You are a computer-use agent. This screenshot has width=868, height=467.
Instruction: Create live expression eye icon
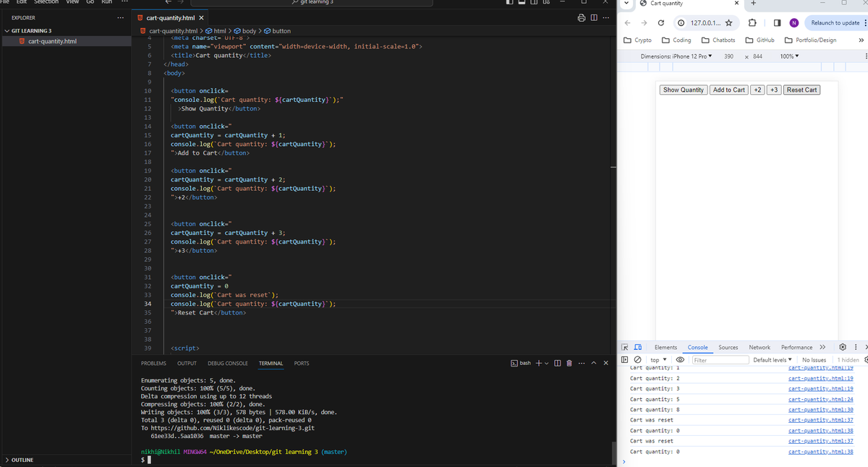pos(680,359)
